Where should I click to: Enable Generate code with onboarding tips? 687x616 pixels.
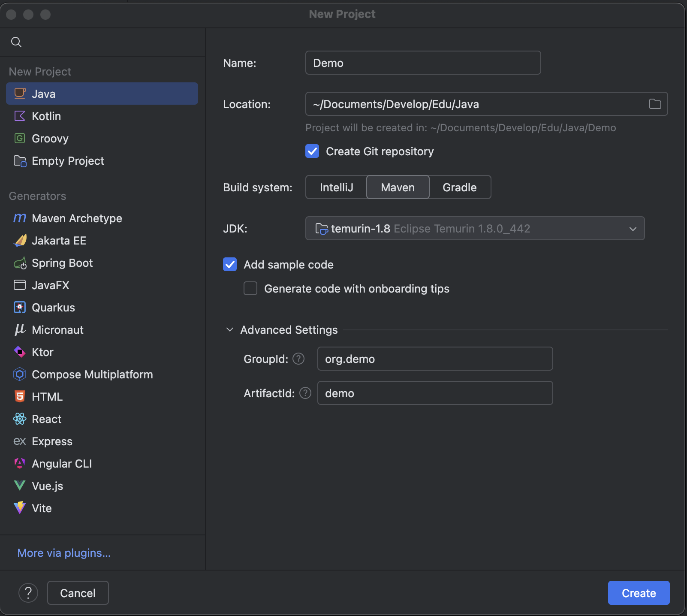tap(250, 288)
